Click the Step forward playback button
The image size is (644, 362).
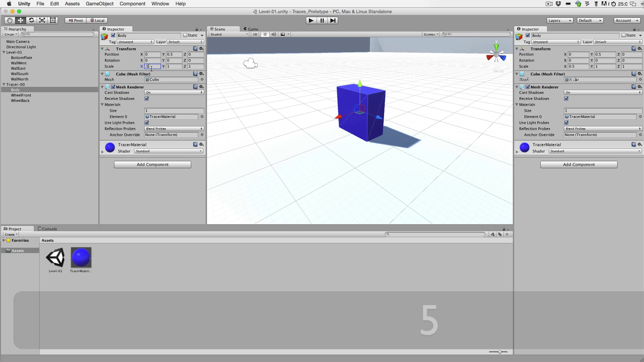point(333,20)
